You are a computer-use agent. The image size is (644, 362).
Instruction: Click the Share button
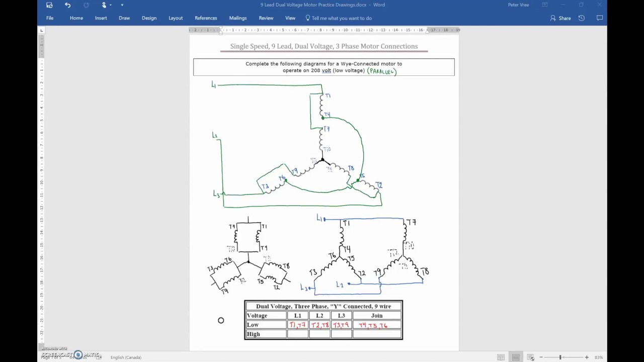[x=560, y=18]
